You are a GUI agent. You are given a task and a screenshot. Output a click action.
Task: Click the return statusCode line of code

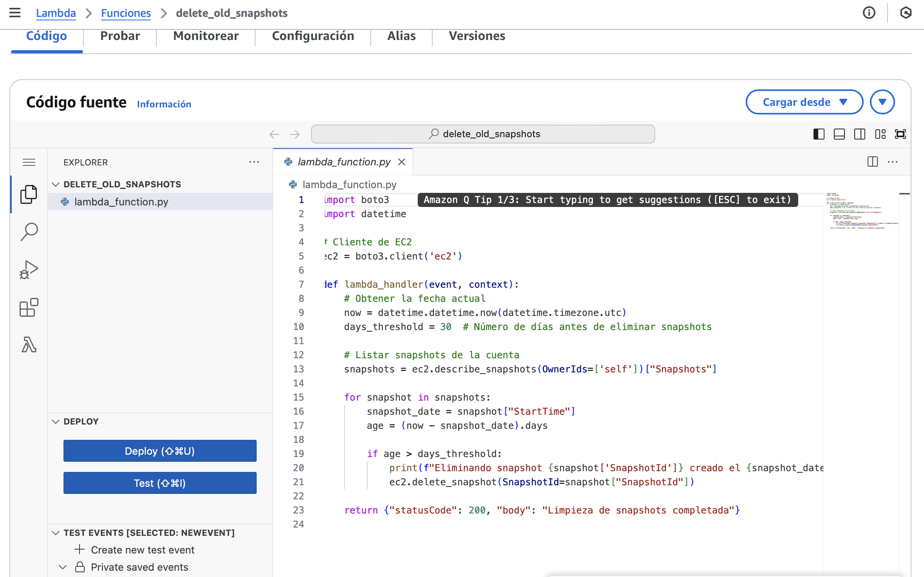(542, 510)
